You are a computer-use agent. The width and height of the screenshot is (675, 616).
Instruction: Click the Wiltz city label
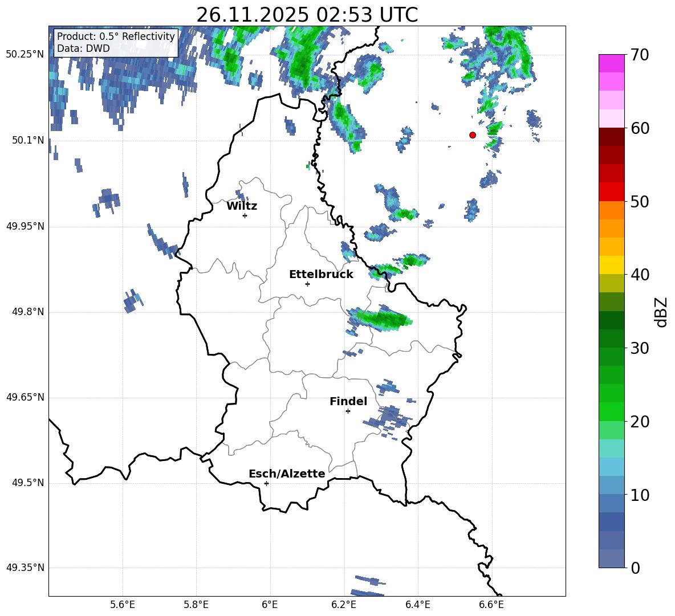[x=242, y=206]
